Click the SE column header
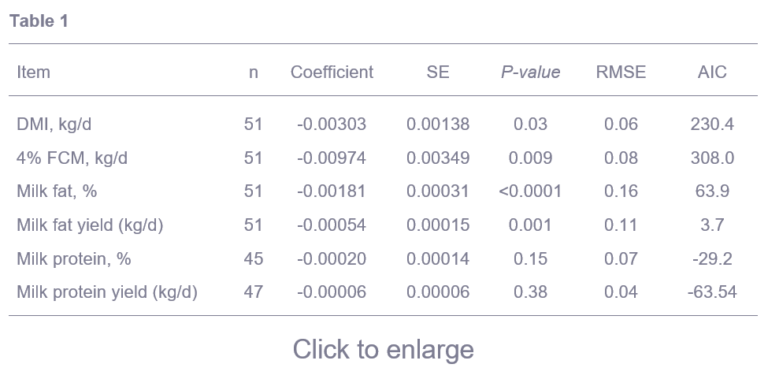The height and width of the screenshot is (379, 768). pos(438,72)
